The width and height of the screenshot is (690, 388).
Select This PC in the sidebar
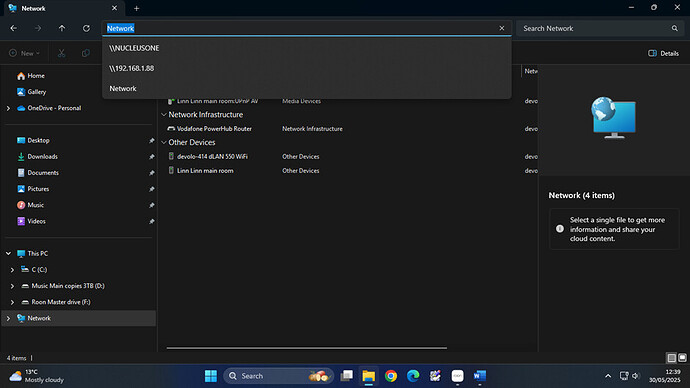tap(33, 253)
